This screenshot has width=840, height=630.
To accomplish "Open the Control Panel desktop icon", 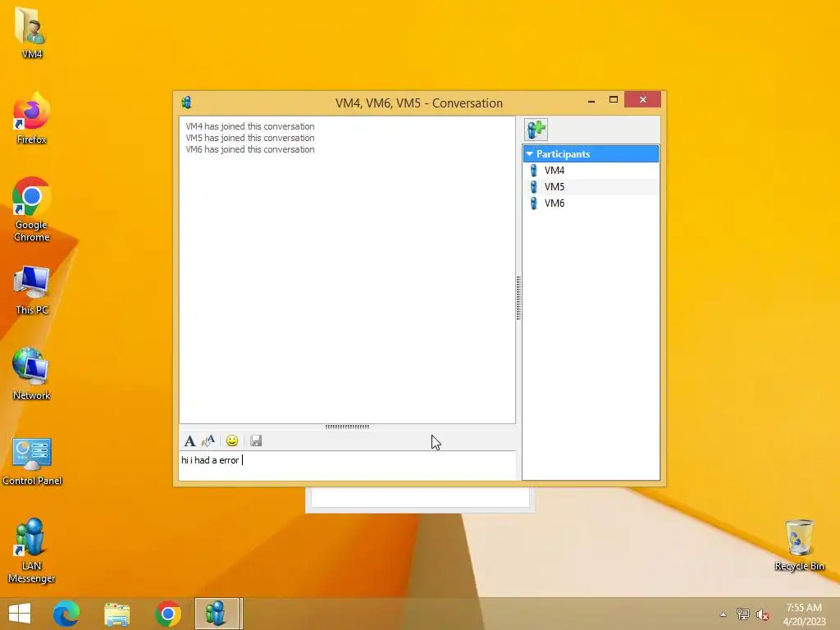I will [32, 460].
